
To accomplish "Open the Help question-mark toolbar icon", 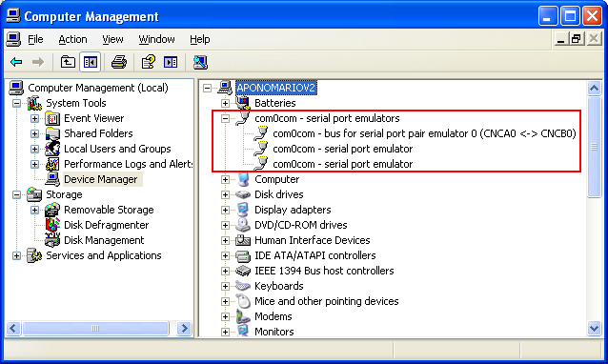I will [x=148, y=62].
